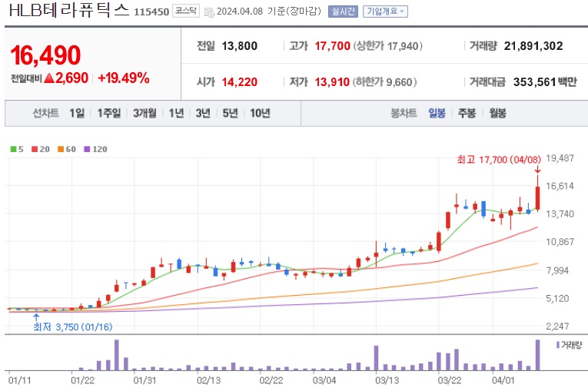
Task: Click the 03/13 date axis label
Action: [387, 380]
